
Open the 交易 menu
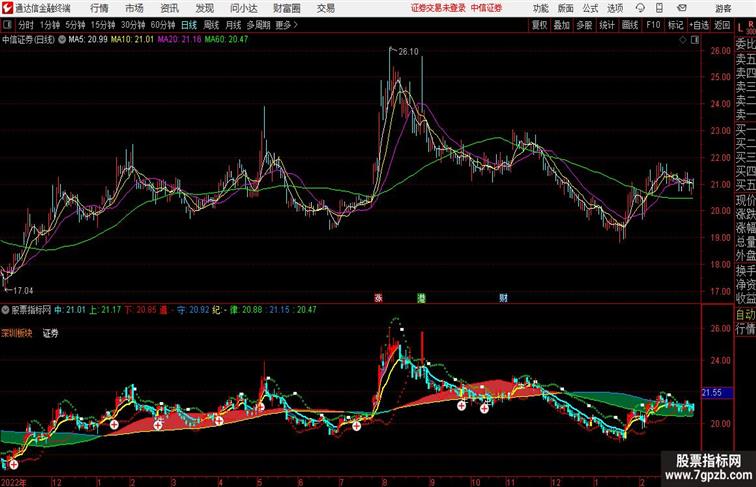[x=325, y=8]
